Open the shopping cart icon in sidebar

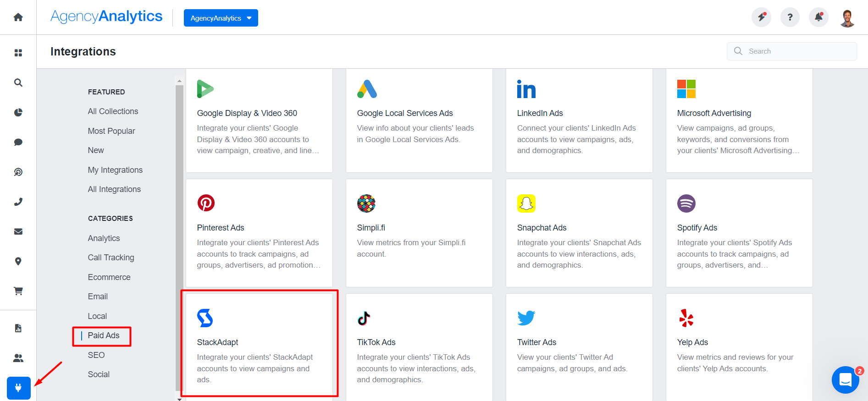point(18,291)
